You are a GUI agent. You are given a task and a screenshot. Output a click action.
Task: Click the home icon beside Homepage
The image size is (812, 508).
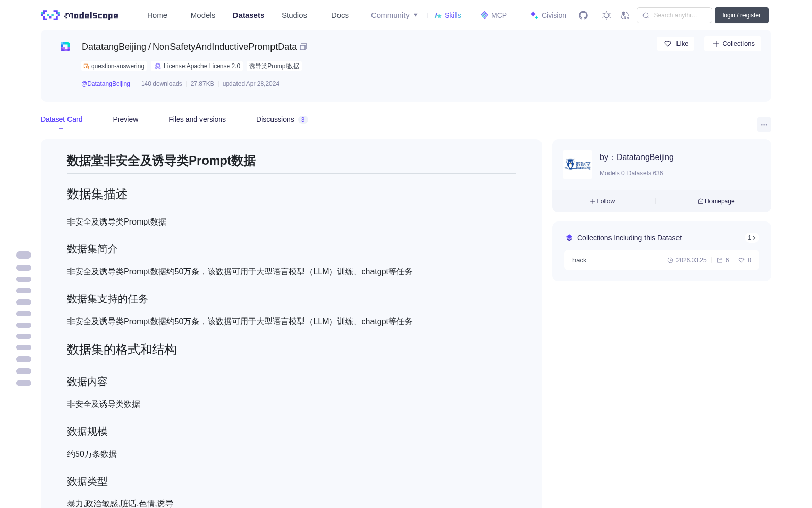tap(701, 201)
